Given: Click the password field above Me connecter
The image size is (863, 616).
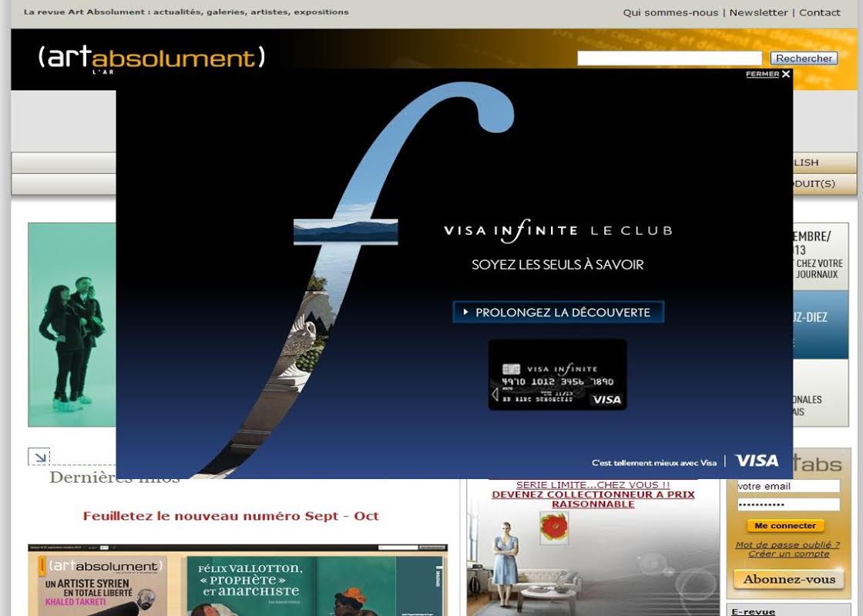Looking at the screenshot, I should 788,505.
